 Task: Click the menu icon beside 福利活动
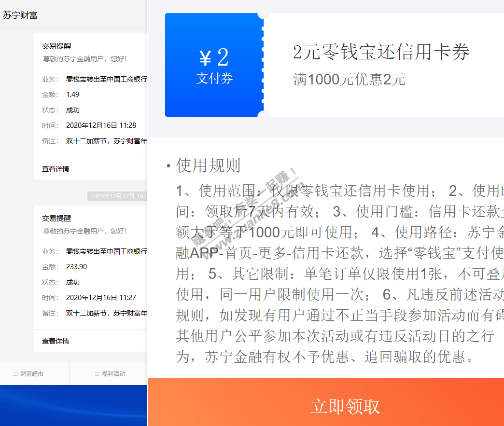coord(97,374)
